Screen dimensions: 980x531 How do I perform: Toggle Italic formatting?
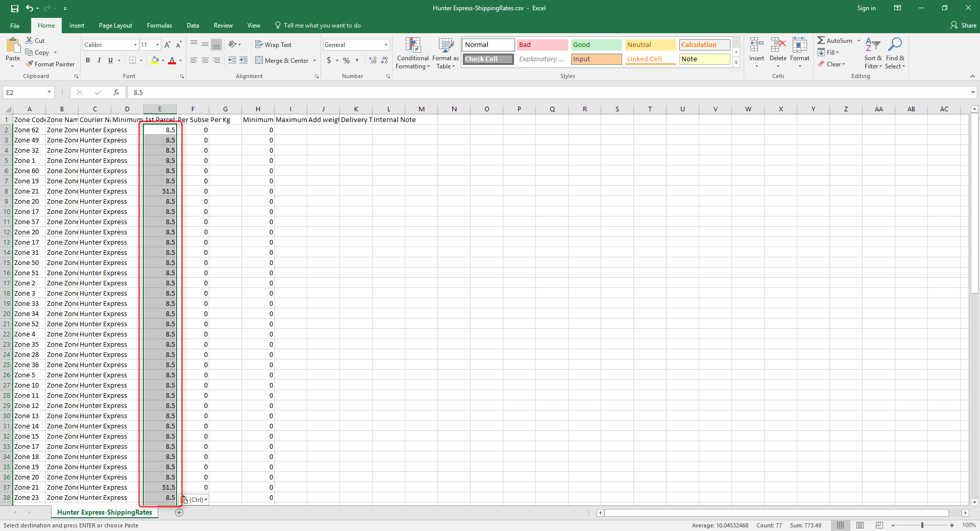[x=99, y=60]
